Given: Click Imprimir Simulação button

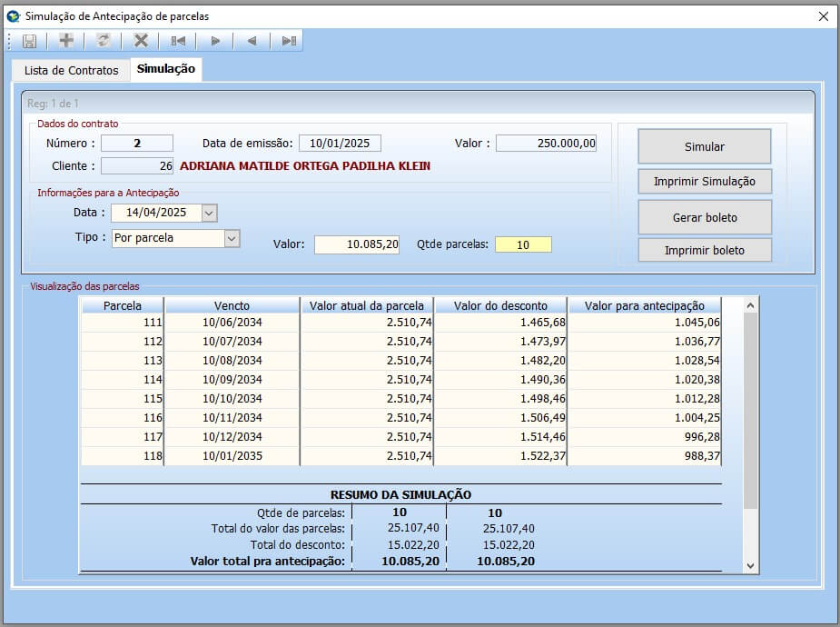Looking at the screenshot, I should [x=704, y=182].
